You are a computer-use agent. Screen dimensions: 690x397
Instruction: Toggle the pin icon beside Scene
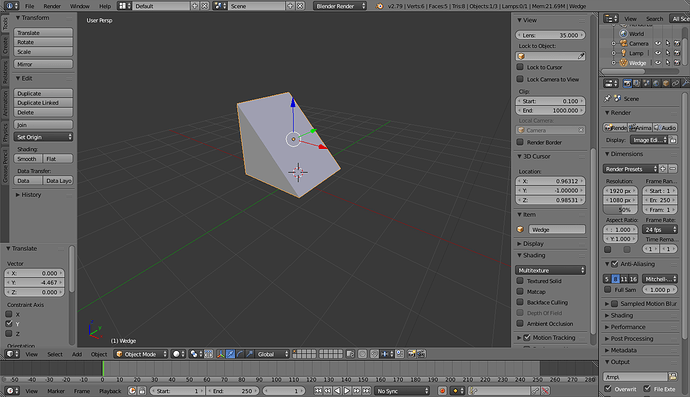(608, 98)
